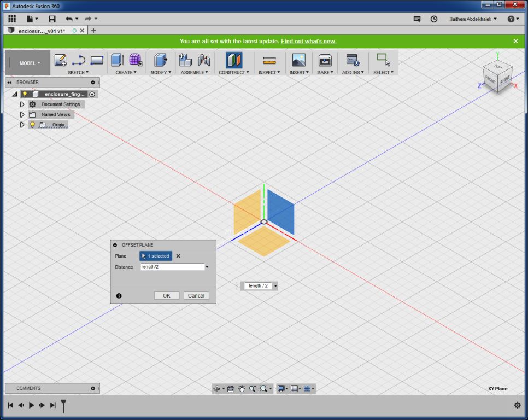The image size is (528, 420).
Task: Click the Insert image icon
Action: click(x=298, y=60)
